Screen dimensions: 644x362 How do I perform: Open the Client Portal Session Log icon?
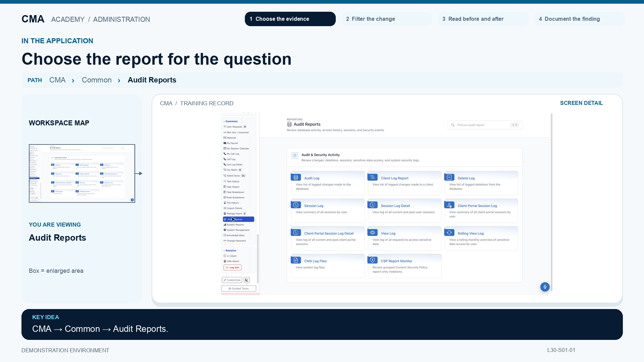[x=449, y=205]
